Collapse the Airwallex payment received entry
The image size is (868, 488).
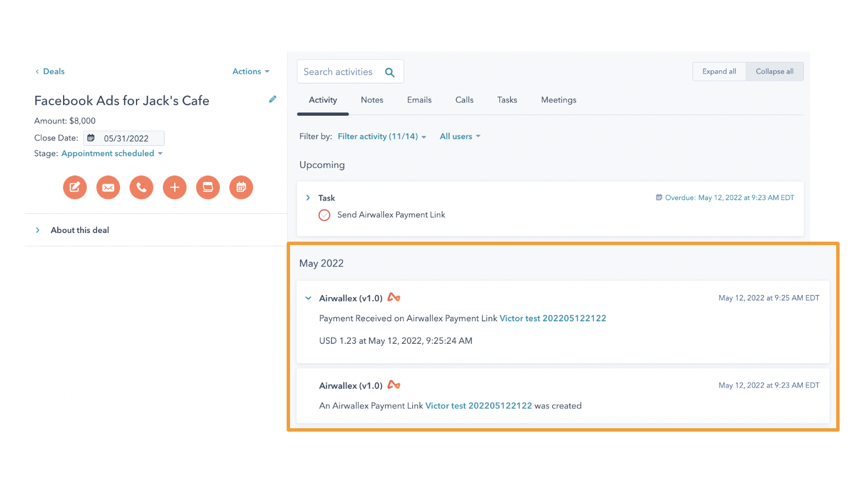[x=308, y=298]
